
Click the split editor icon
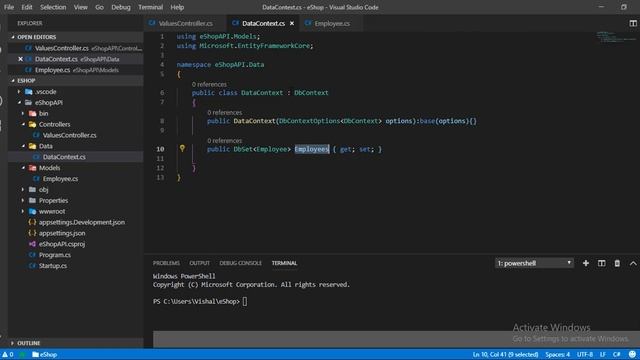click(633, 23)
